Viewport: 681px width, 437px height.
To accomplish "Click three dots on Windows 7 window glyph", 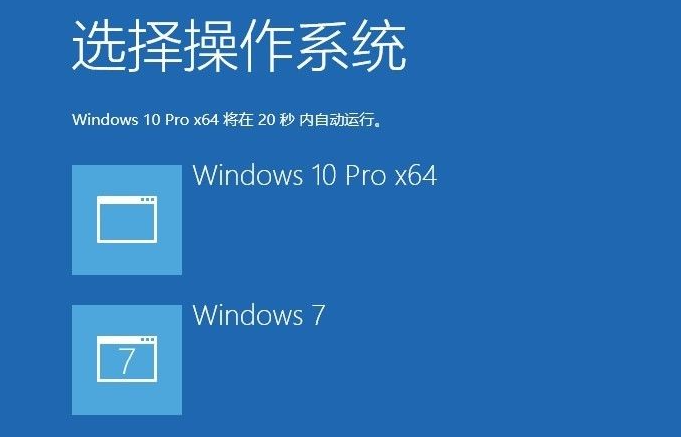I will [148, 340].
